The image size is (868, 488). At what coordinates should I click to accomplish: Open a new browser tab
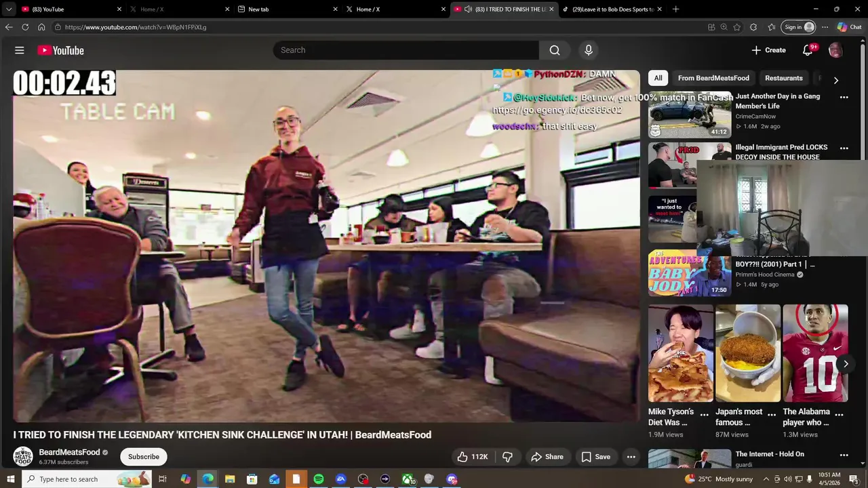click(x=675, y=9)
